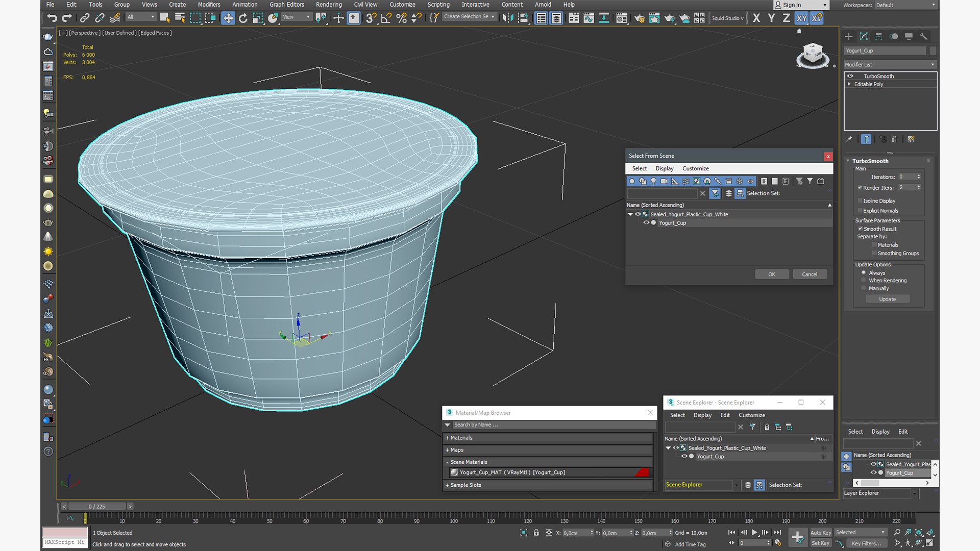Toggle Smooth Result checkbox
Viewport: 980px width, 551px height.
coord(861,229)
